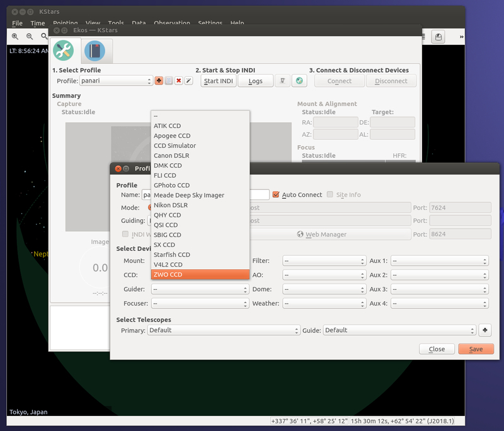504x431 pixels.
Task: Uncheck the Auto Connect checkbox
Action: click(276, 194)
